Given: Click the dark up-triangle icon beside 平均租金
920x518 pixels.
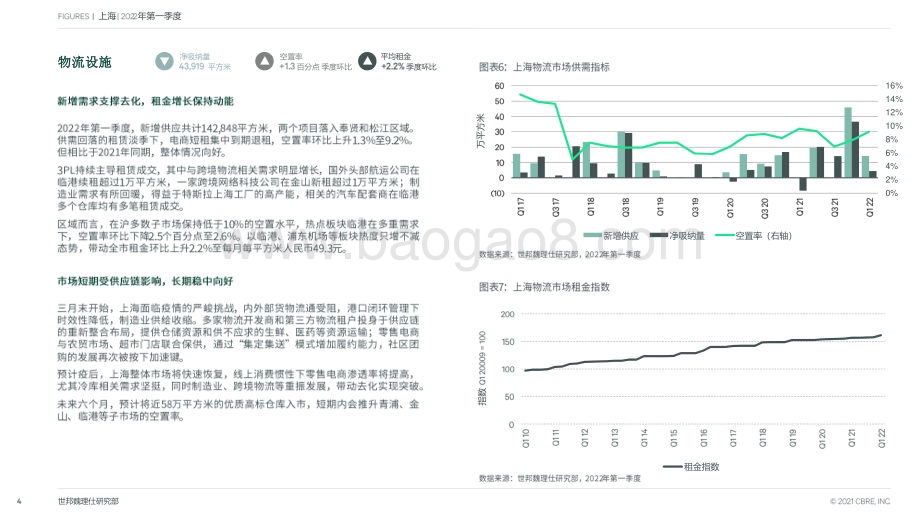Looking at the screenshot, I should [x=367, y=61].
